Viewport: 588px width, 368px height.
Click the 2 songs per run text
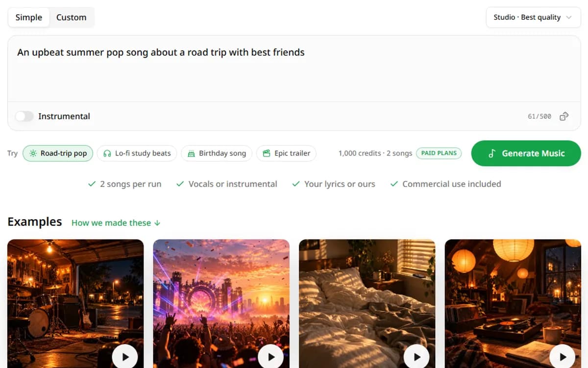click(x=130, y=184)
